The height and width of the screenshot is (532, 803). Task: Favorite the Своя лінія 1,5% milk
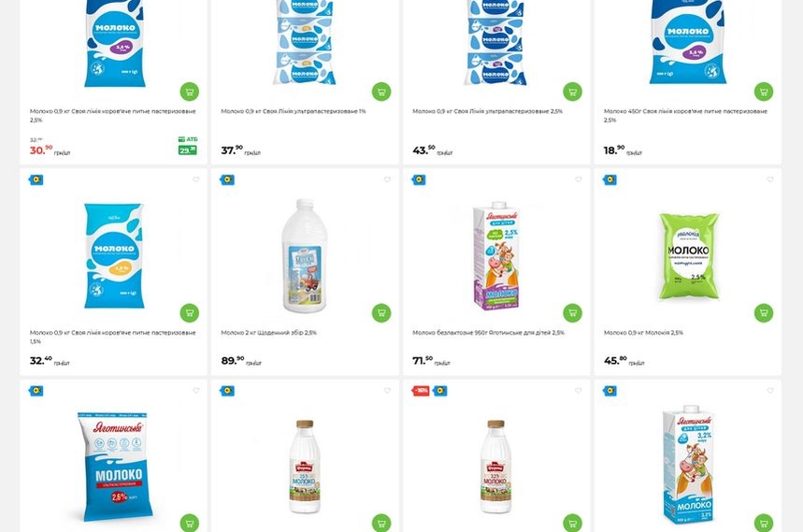click(196, 180)
